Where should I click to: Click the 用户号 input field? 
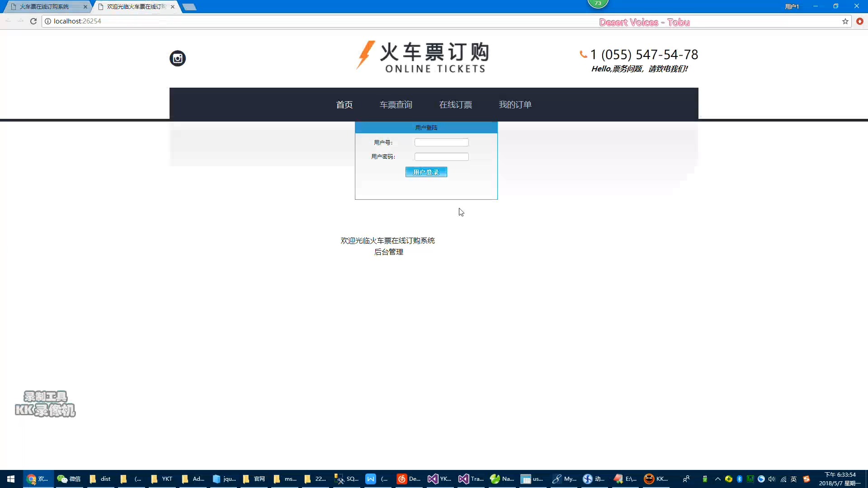(x=442, y=142)
